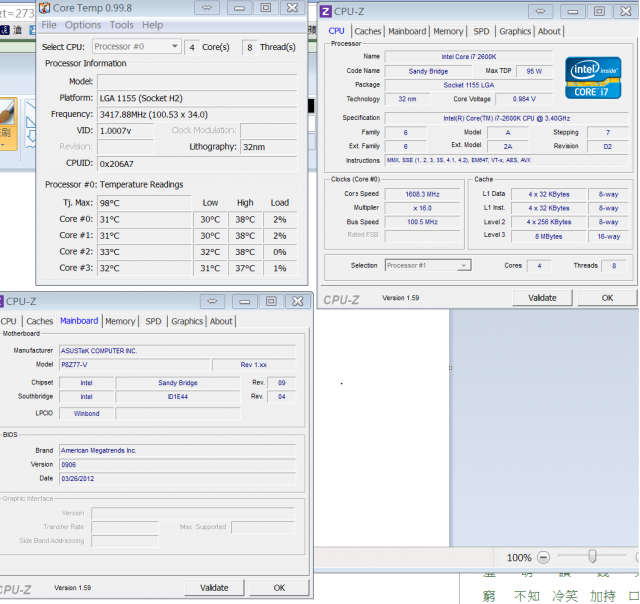Click the Tj. Max value 98°C
640x604 pixels.
coord(144,203)
